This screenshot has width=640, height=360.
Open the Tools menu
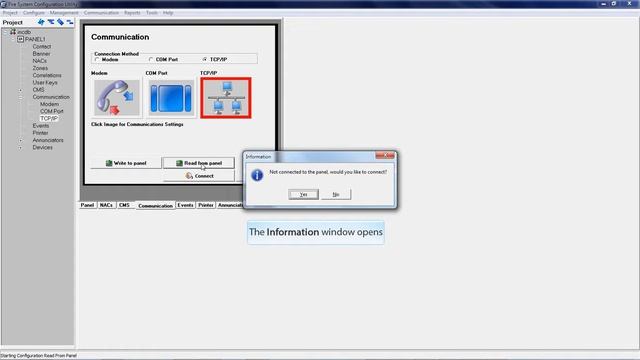152,13
